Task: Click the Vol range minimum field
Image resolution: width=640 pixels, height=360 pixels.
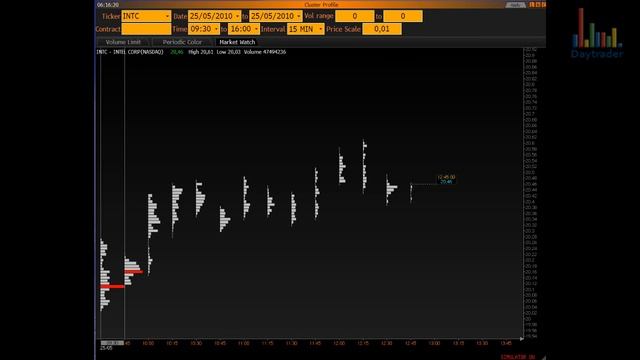Action: (x=354, y=16)
